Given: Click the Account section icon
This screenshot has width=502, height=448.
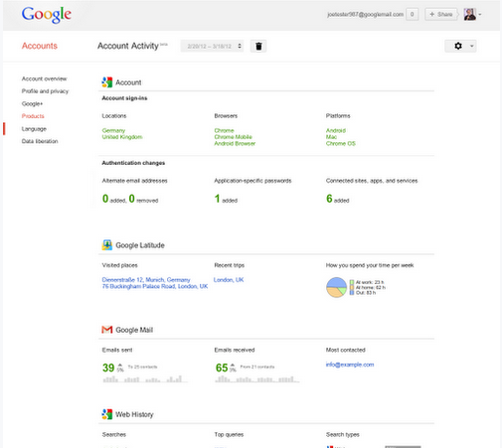Looking at the screenshot, I should click(x=106, y=82).
